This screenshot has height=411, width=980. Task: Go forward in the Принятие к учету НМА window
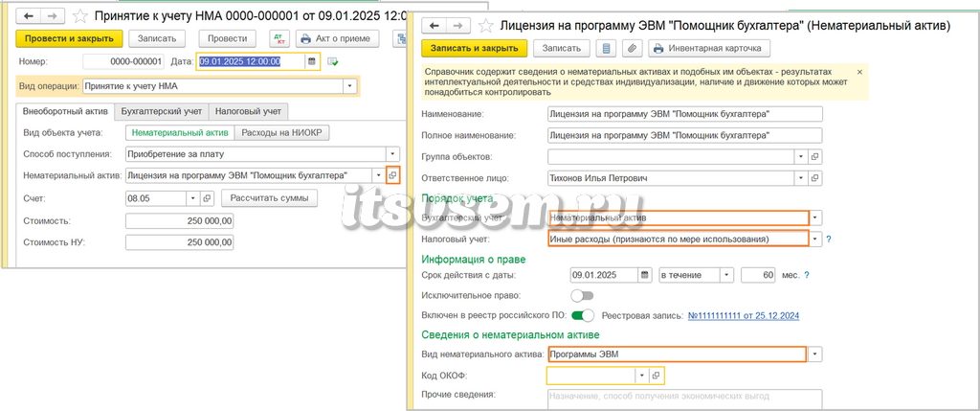point(52,15)
